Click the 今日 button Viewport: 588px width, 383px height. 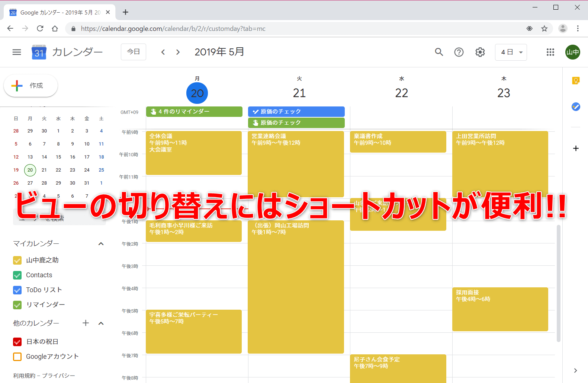[x=134, y=52]
